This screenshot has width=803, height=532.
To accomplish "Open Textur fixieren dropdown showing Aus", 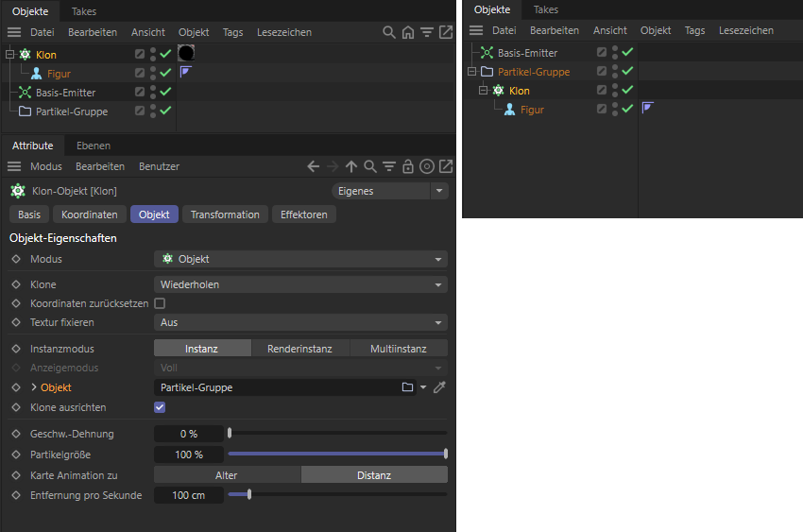I will pyautogui.click(x=300, y=322).
